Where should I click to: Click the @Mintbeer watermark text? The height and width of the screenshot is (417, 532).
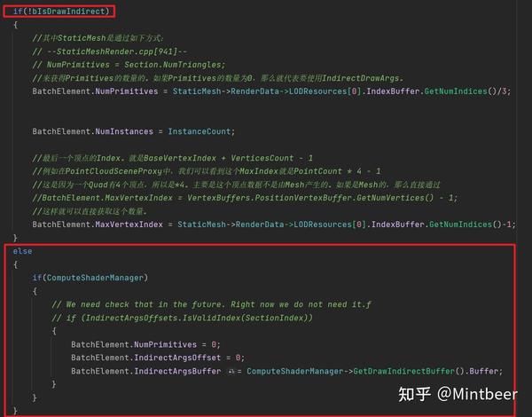pyautogui.click(x=477, y=394)
